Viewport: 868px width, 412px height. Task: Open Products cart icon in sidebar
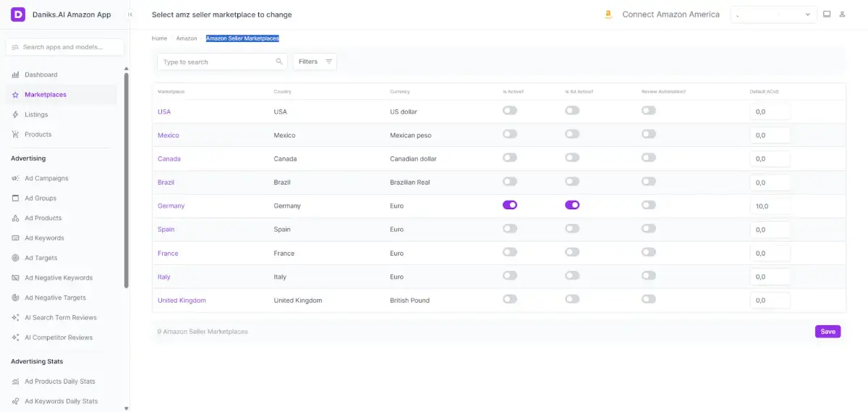coord(16,134)
